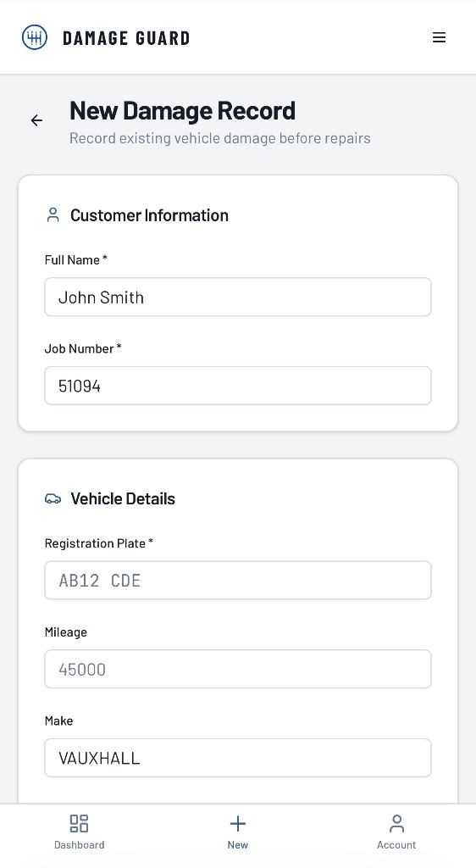Click the DAMAGE GUARD brand text
Image resolution: width=476 pixels, height=868 pixels.
(126, 38)
